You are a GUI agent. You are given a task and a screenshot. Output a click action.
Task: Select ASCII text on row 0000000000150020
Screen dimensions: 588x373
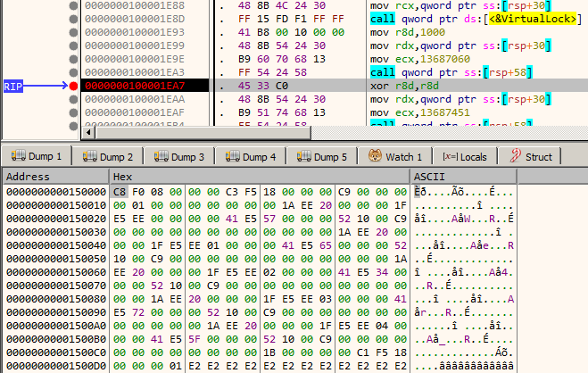[464, 219]
